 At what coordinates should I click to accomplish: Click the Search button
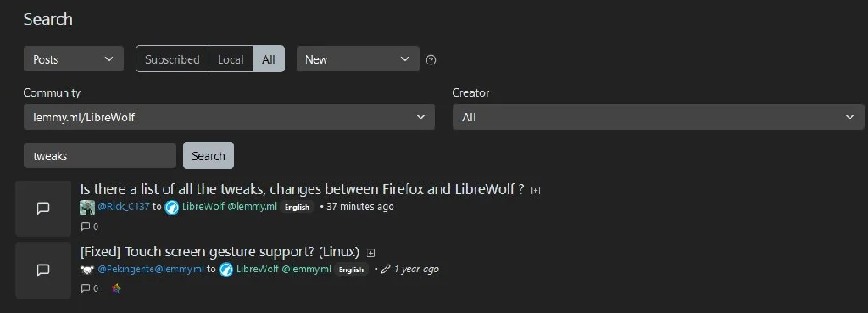coord(209,156)
